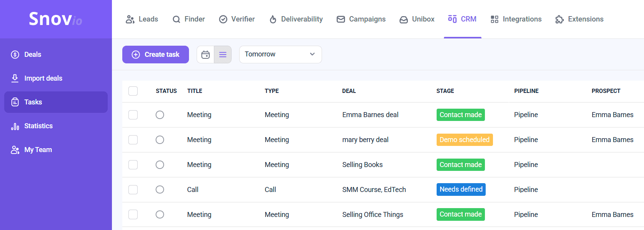Open the Selling Books deal
Viewport: 644px width, 230px height.
(362, 165)
